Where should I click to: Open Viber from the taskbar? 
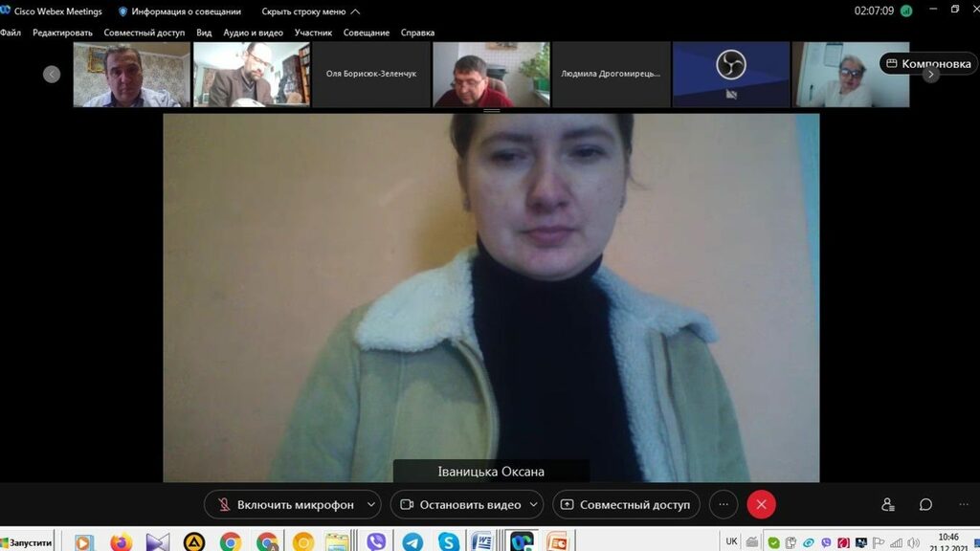(376, 542)
